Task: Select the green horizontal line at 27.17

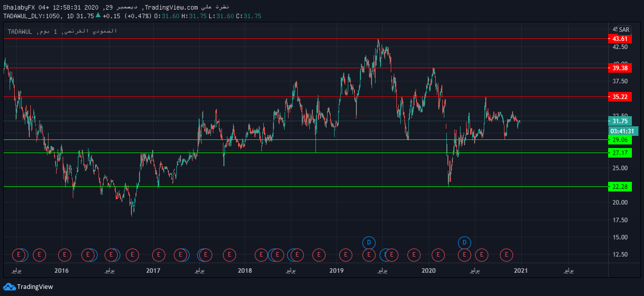Action: (303, 153)
